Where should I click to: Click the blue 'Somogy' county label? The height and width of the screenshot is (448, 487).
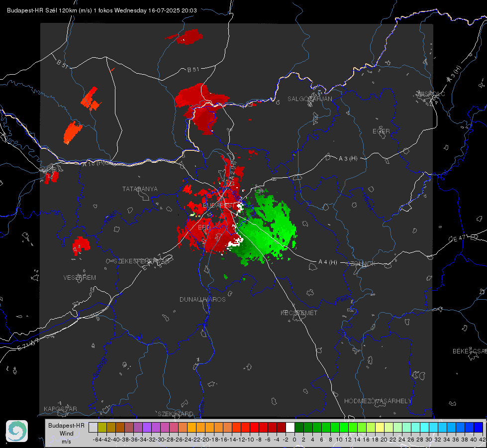coord(100,367)
